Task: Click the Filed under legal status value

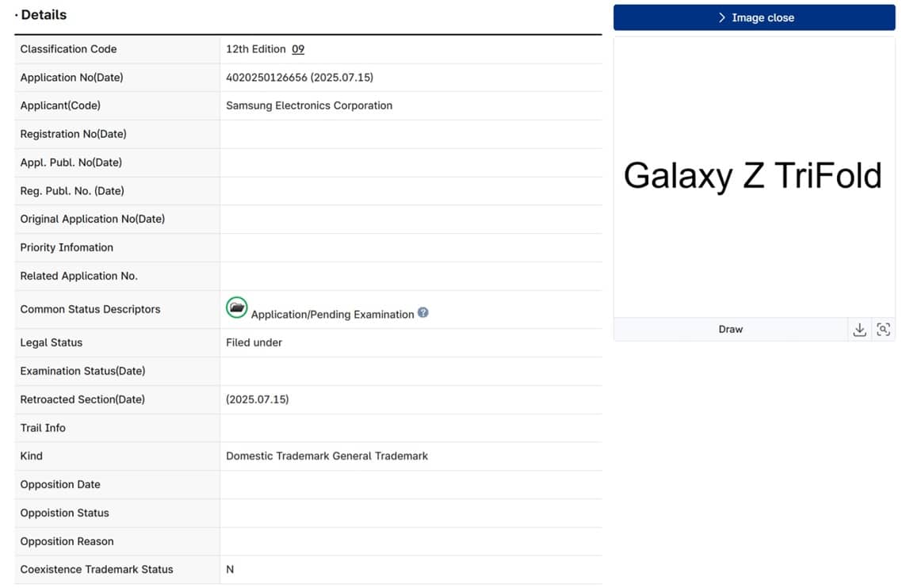Action: tap(254, 342)
